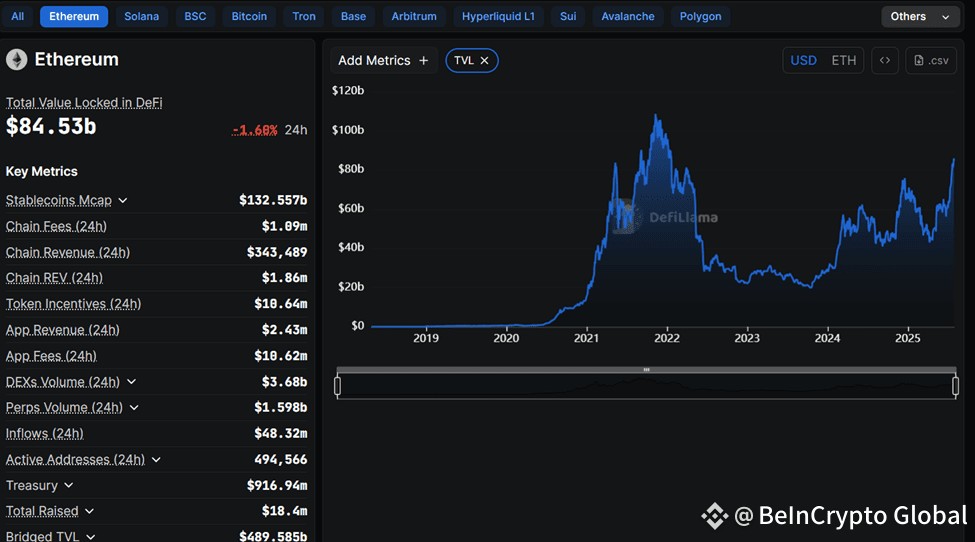This screenshot has height=542, width=975.
Task: Click the Chain Fees (24h) label
Action: pos(56,226)
